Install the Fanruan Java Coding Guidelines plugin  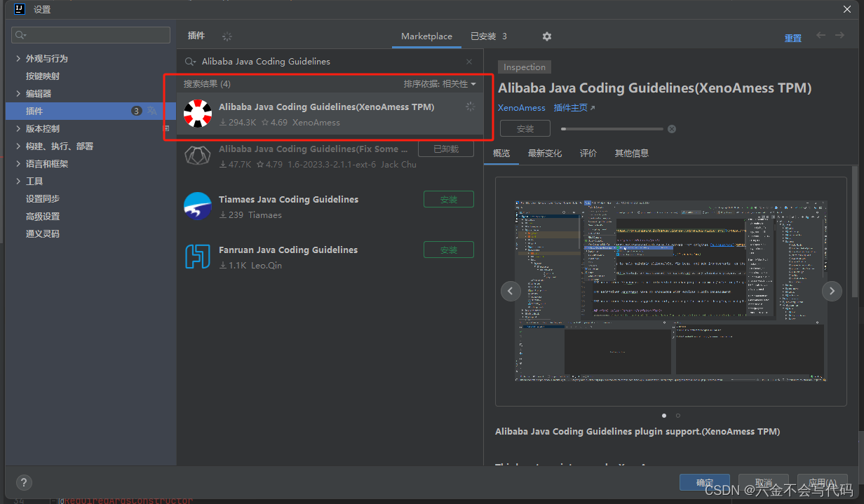449,250
